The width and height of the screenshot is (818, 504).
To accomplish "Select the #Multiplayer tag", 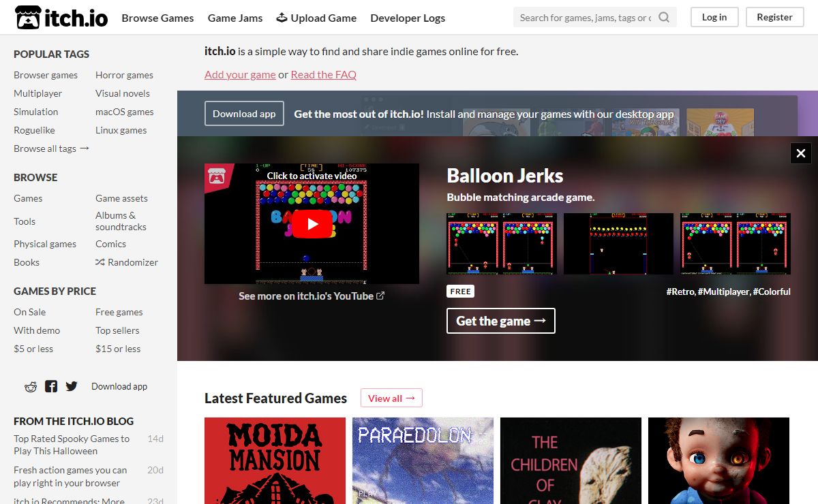I will [724, 292].
